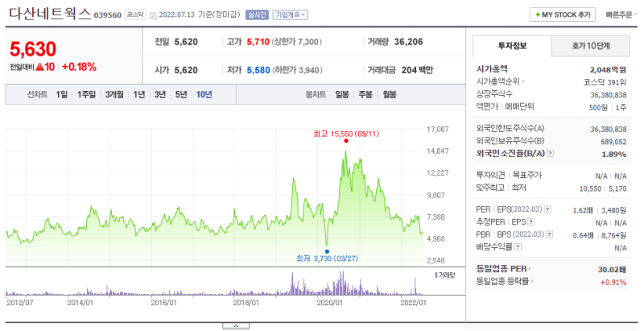The height and width of the screenshot is (331, 644).
Task: Click the 외국인보유주식수 value 689,052
Action: click(613, 142)
